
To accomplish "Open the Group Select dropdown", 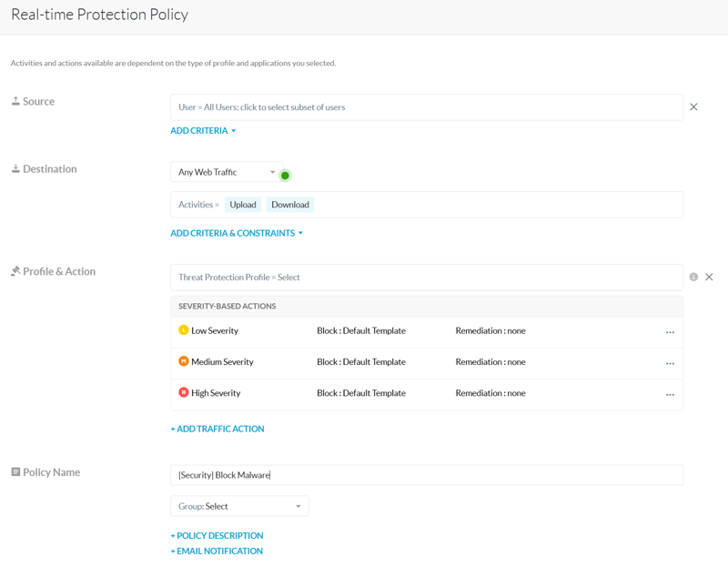I will pos(239,506).
